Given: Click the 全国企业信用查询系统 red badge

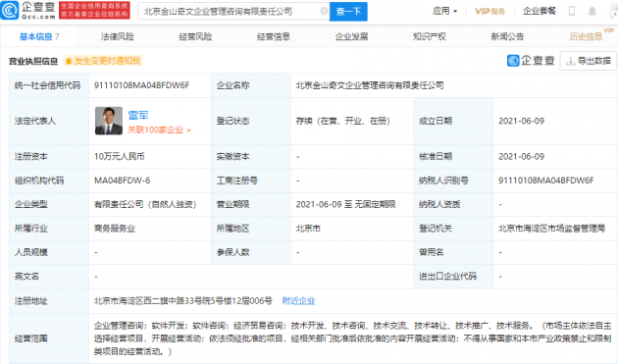Looking at the screenshot, I should click(x=94, y=10).
